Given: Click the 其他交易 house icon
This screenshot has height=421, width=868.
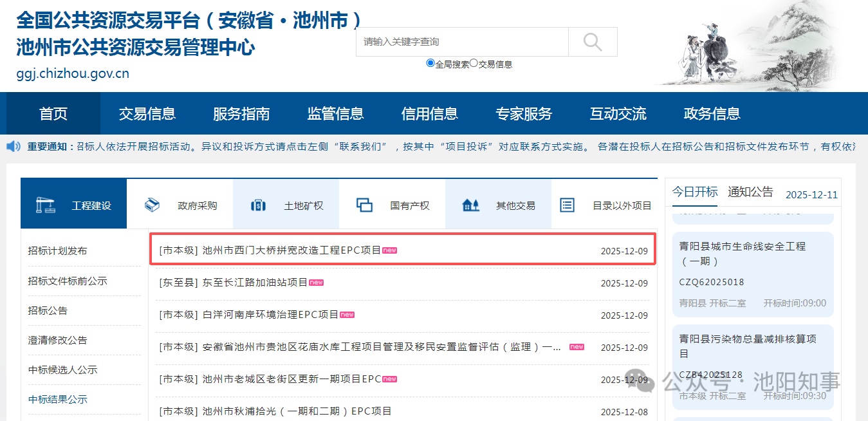Looking at the screenshot, I should [x=470, y=205].
